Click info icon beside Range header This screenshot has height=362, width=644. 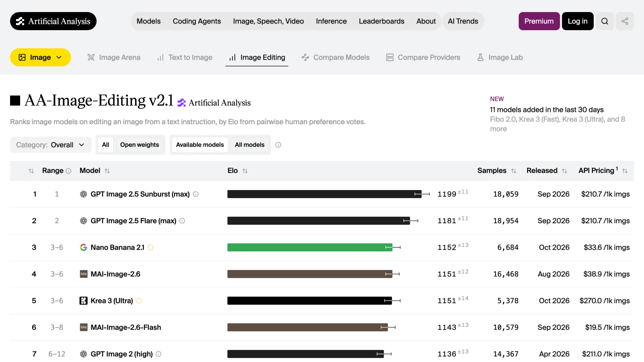pyautogui.click(x=68, y=171)
